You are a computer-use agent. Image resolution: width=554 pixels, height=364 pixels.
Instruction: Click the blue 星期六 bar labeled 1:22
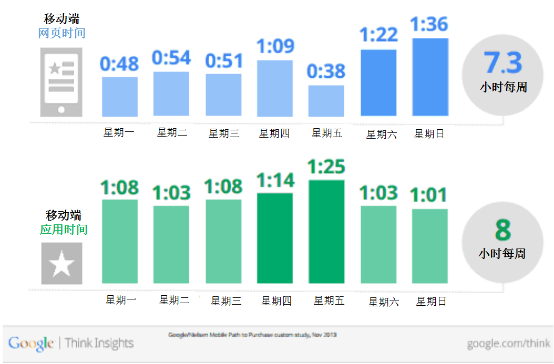tap(378, 83)
